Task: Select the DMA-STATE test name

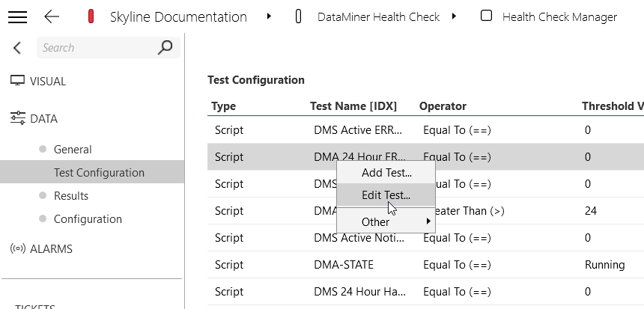Action: [344, 265]
